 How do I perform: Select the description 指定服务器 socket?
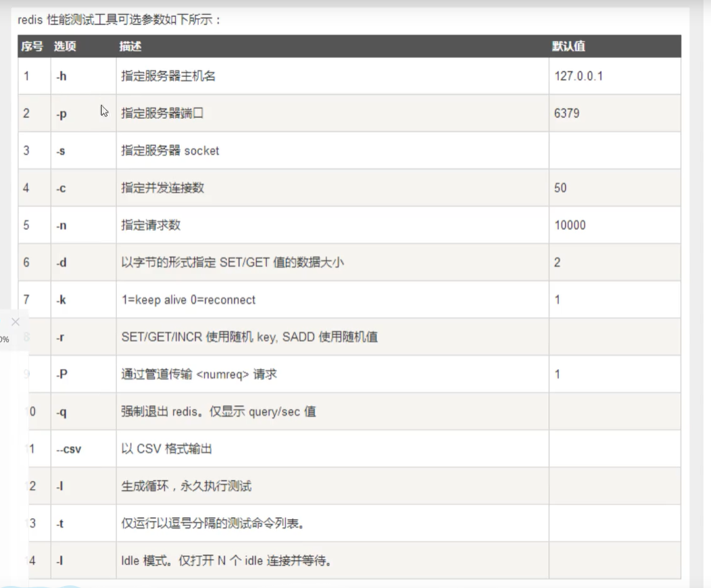click(170, 151)
